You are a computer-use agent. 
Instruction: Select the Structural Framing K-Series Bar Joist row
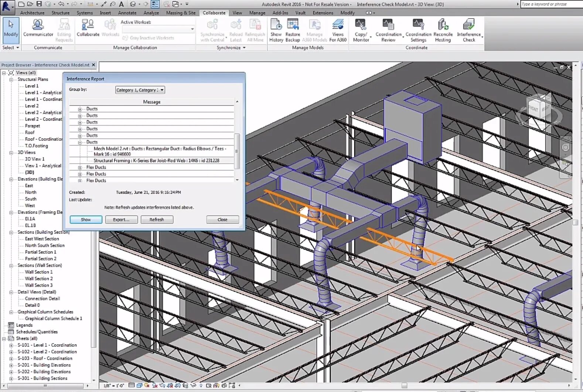tap(156, 161)
